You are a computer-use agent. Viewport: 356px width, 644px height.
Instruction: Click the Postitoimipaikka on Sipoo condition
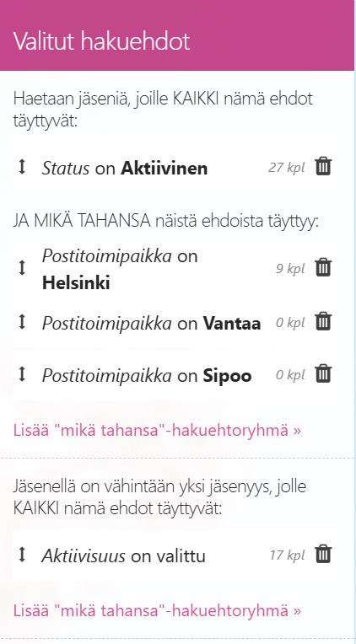[x=147, y=376]
